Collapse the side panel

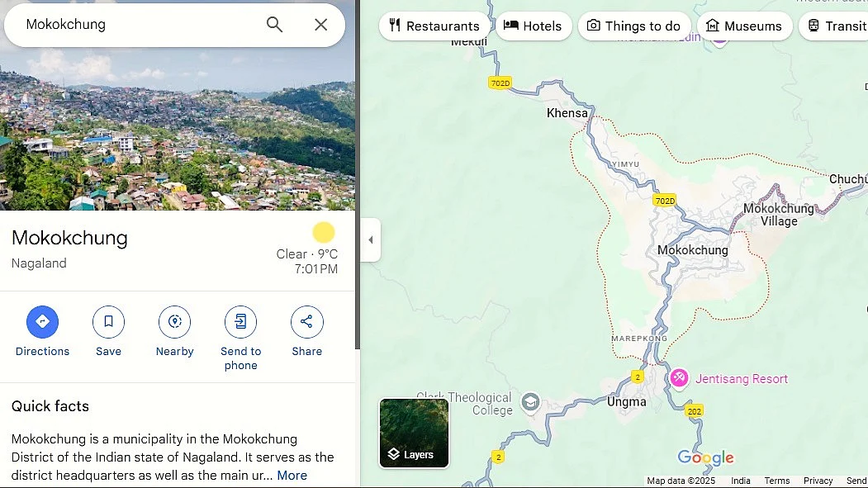pyautogui.click(x=370, y=239)
